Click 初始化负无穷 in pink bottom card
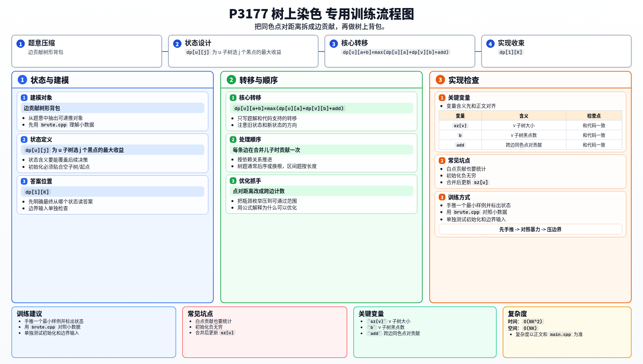Viewport: 643px width, 364px height. [209, 327]
